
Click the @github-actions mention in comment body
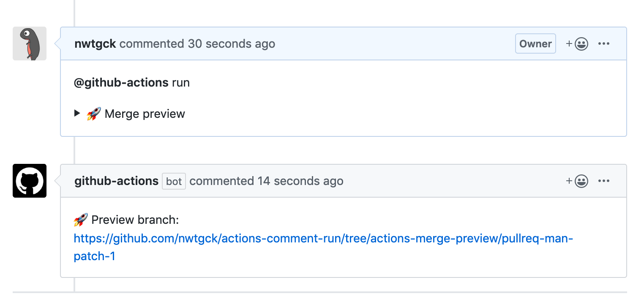[x=121, y=83]
